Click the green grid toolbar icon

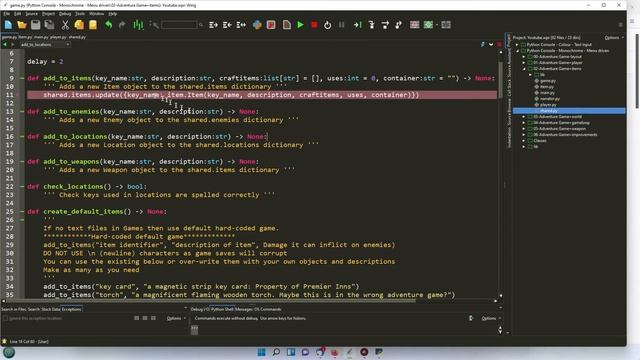[428, 25]
